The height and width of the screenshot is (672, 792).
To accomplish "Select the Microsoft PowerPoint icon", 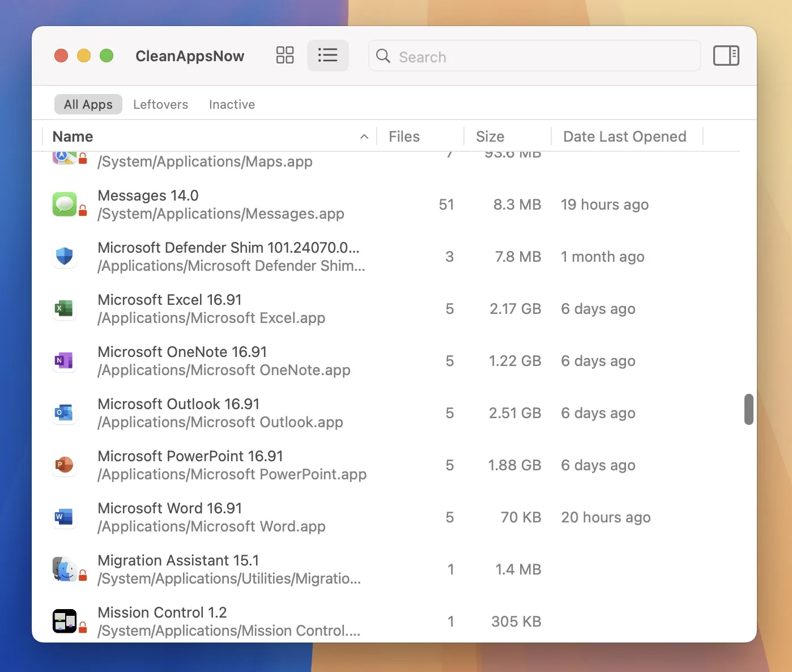I will pos(65,465).
